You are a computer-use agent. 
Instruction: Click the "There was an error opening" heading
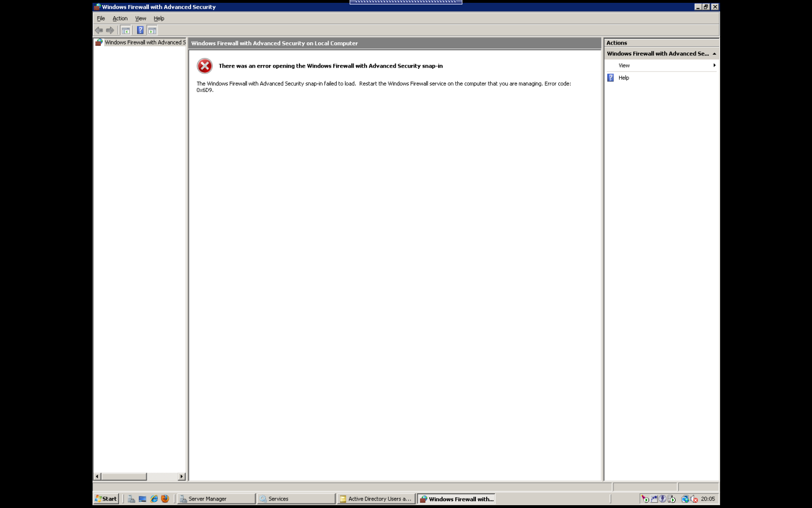(330, 66)
